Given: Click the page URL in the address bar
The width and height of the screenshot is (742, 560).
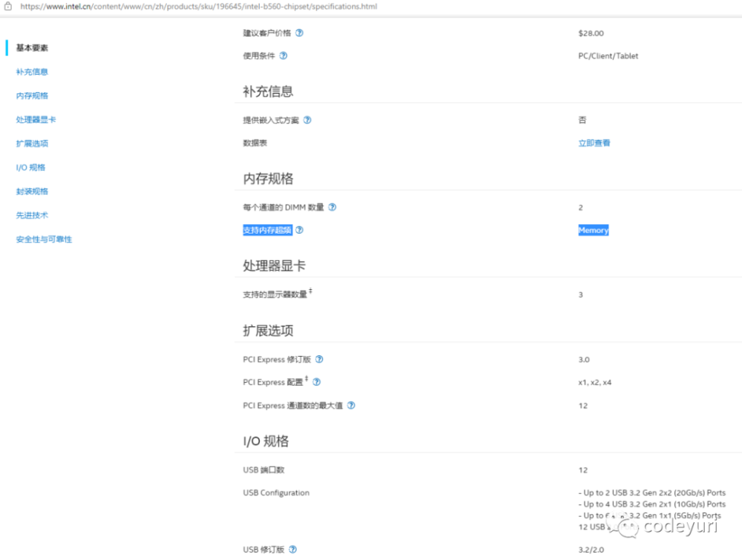Looking at the screenshot, I should tap(199, 7).
